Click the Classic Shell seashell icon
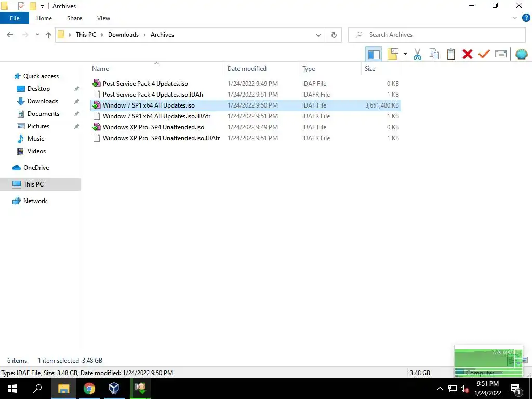Viewport: 532px width, 399px height. coord(521,54)
